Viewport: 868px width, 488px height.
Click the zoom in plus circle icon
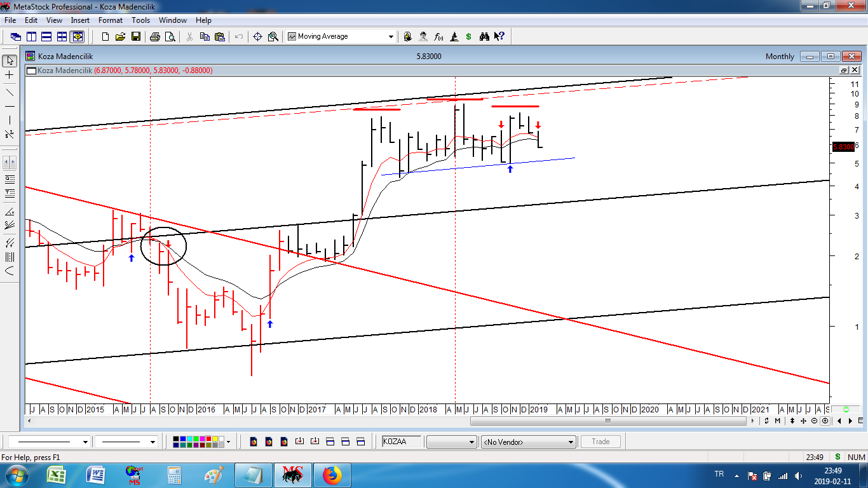coord(825,421)
